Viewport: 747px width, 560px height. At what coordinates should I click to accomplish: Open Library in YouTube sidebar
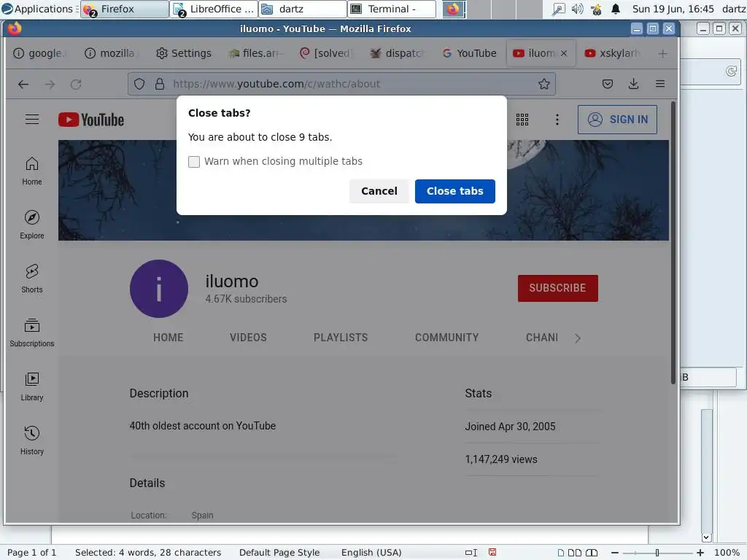[x=32, y=386]
